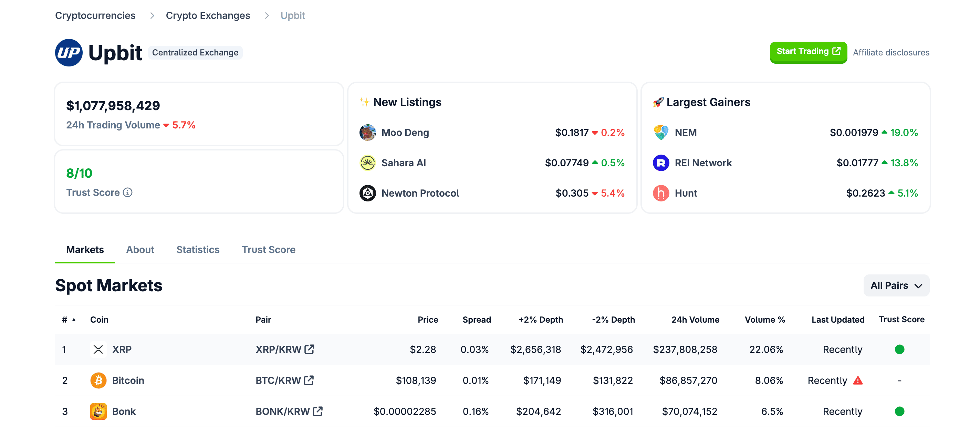Click the Hunt gainer name

click(686, 193)
